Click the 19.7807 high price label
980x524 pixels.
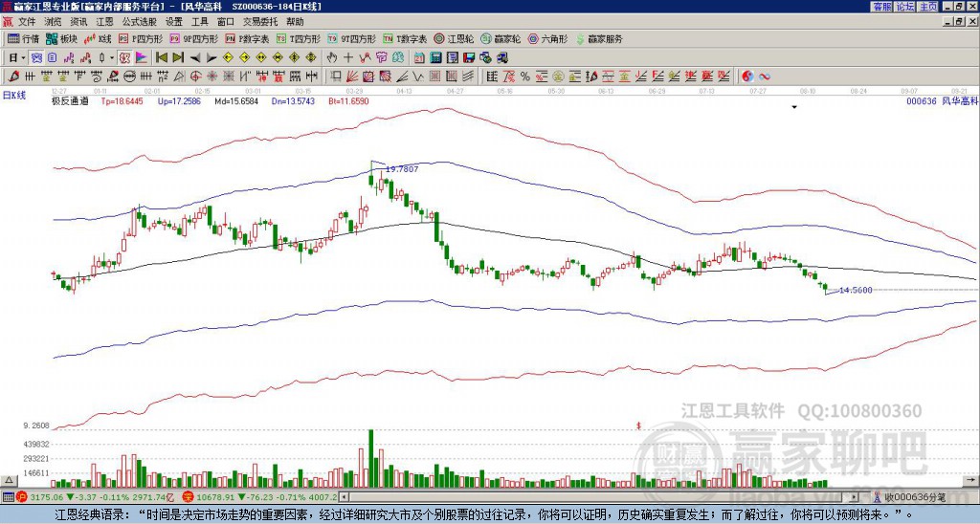pos(402,169)
